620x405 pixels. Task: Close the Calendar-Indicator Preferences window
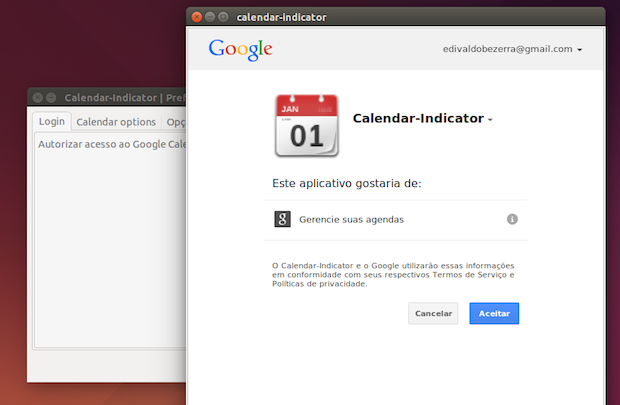click(x=38, y=98)
